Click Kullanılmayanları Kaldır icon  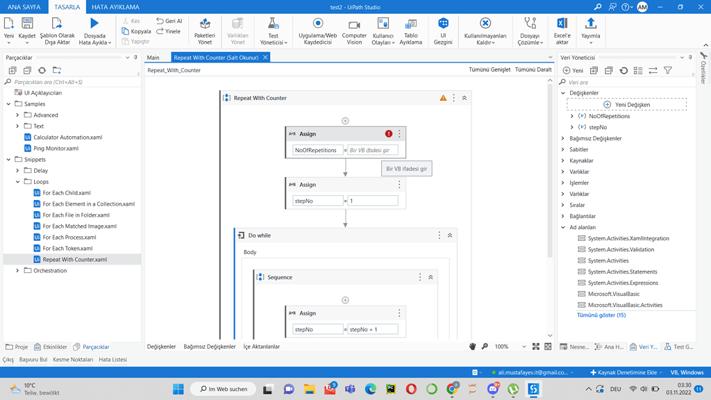485,23
